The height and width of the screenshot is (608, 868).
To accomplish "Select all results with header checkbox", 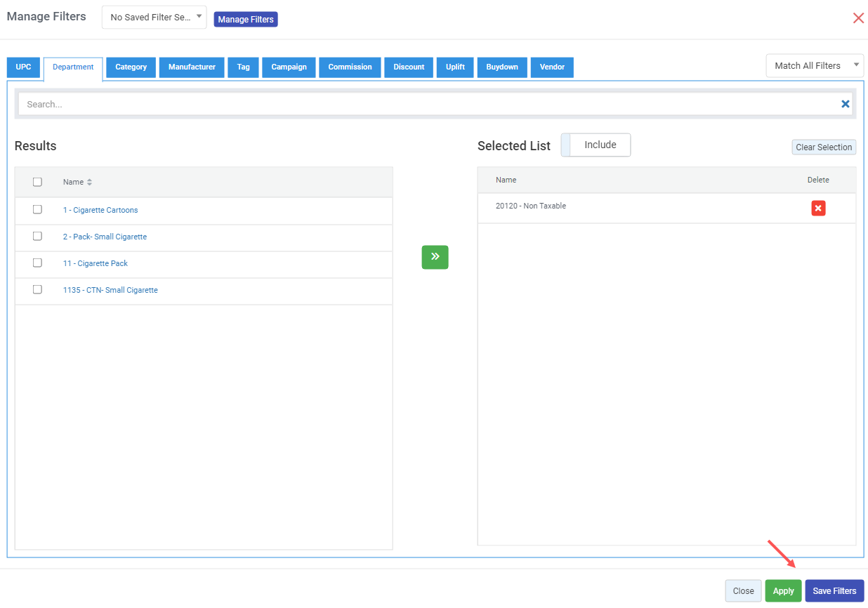I will click(38, 183).
